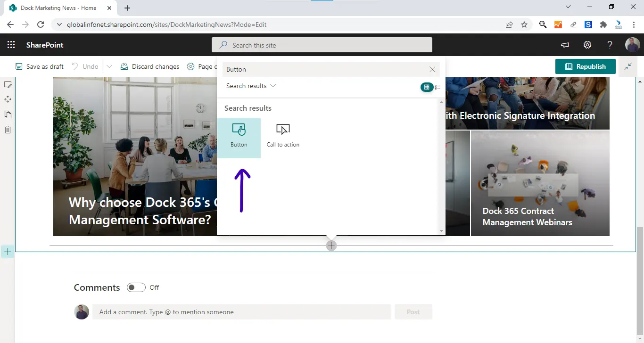This screenshot has width=644, height=343.
Task: Open Dock 365 Contract Management Webinars tile
Action: pos(540,183)
